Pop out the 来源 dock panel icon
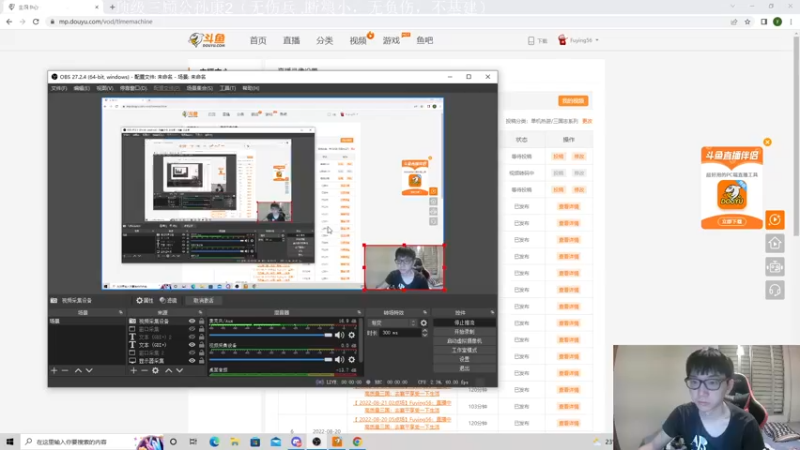 pyautogui.click(x=201, y=312)
